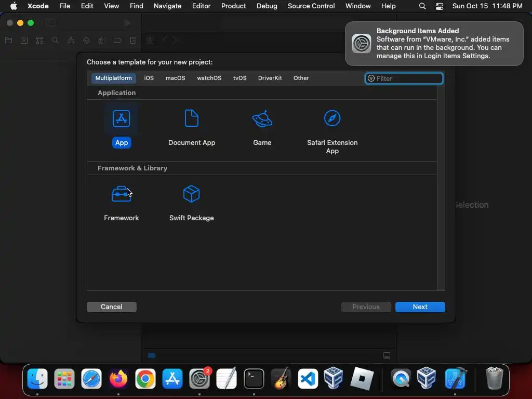Screen dimensions: 532x399
Task: Switch to the macOS tab
Action: 175,78
